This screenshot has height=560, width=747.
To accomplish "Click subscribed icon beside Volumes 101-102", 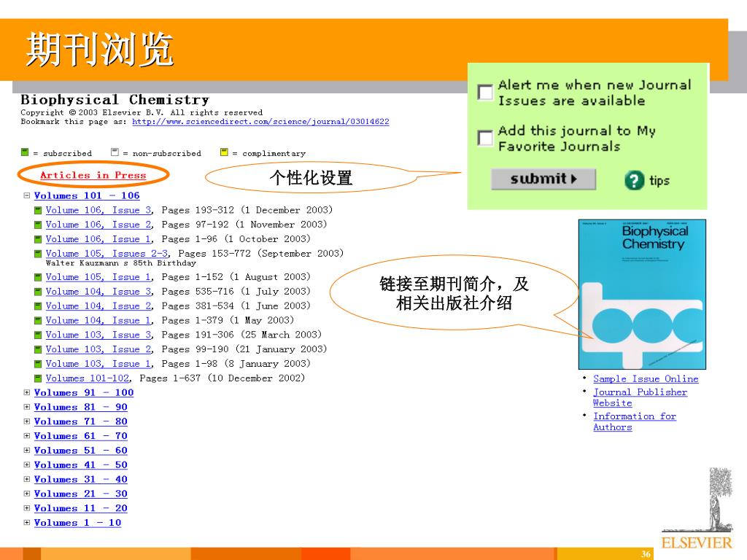I will tap(38, 378).
